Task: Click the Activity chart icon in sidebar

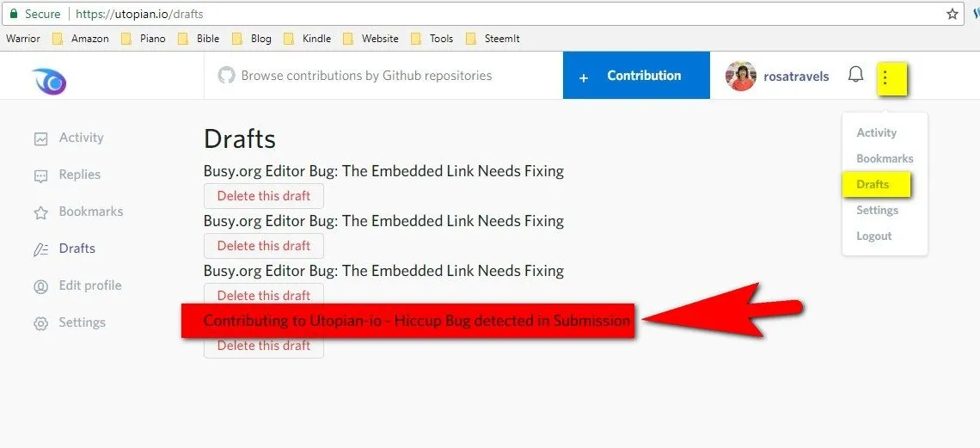Action: (x=40, y=138)
